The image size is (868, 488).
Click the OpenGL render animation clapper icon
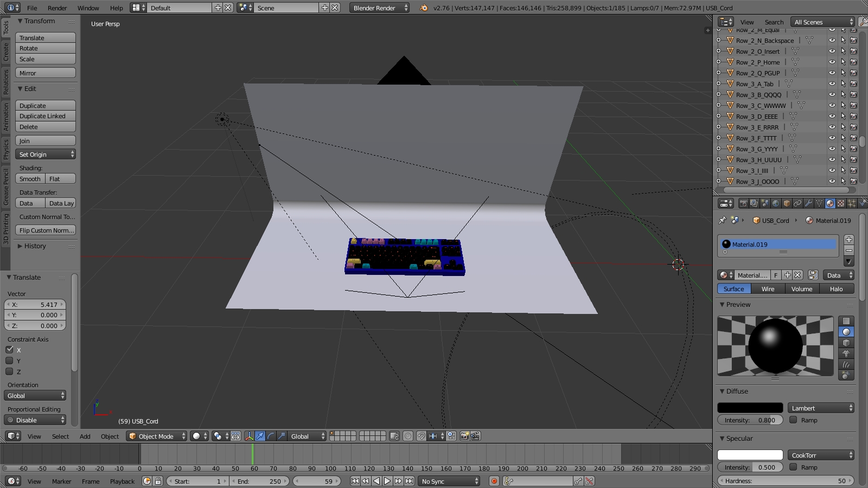click(475, 436)
